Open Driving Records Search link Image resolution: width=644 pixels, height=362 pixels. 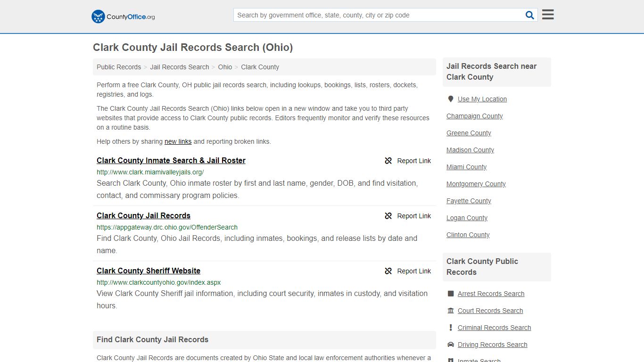coord(492,345)
